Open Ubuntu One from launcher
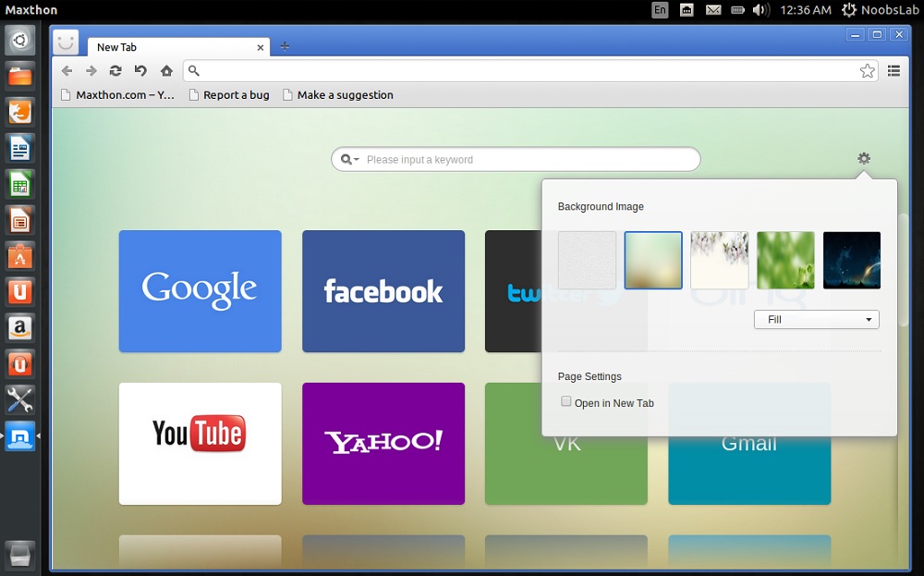The width and height of the screenshot is (924, 576). (20, 292)
